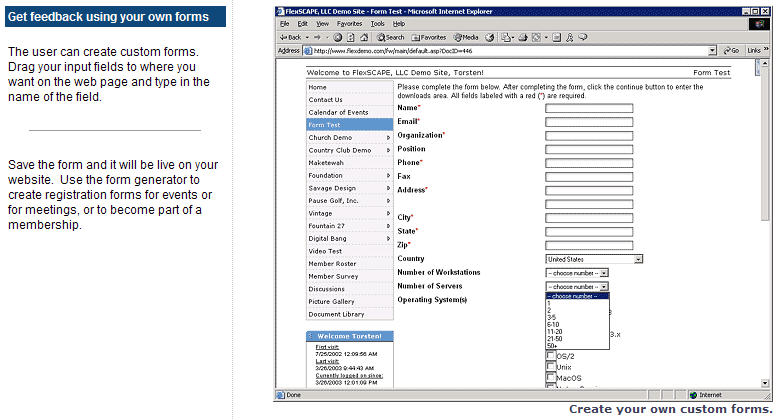
Task: Reload the page with the Refresh icon
Action: [x=350, y=37]
